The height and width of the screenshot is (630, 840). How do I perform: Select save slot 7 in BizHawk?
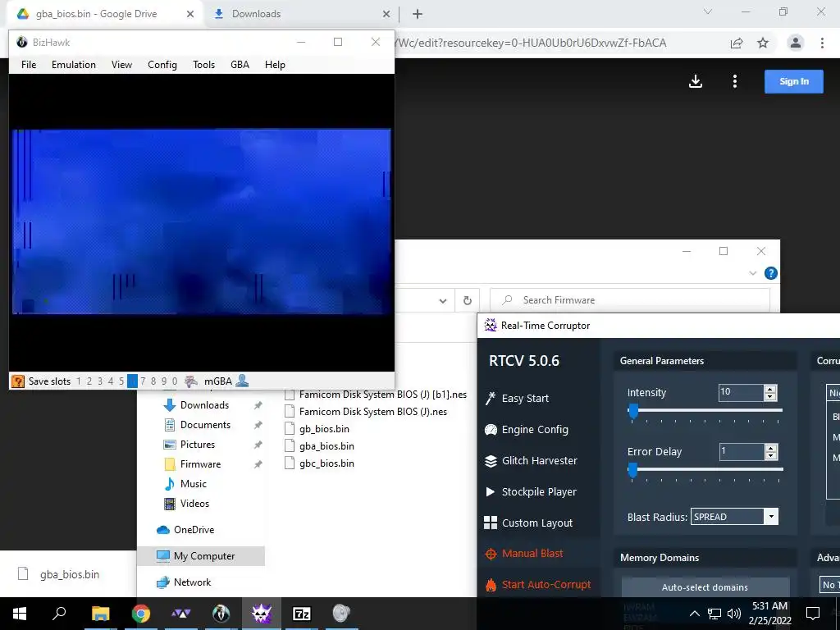point(143,381)
